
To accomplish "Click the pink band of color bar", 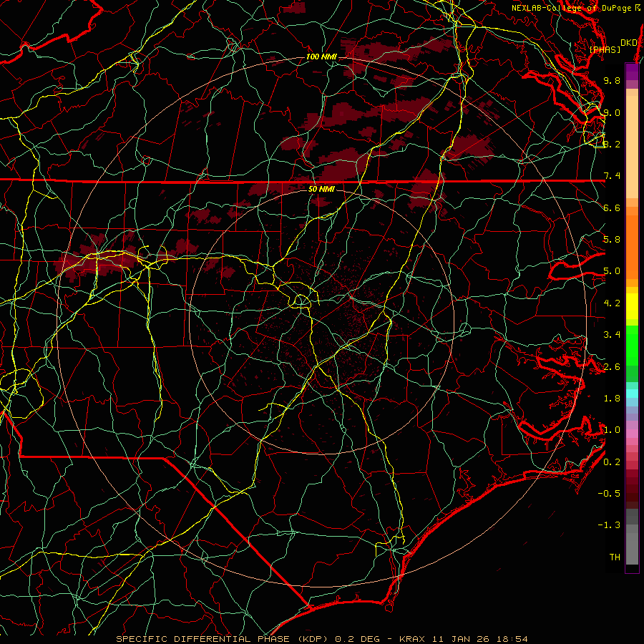I will pyautogui.click(x=632, y=434).
